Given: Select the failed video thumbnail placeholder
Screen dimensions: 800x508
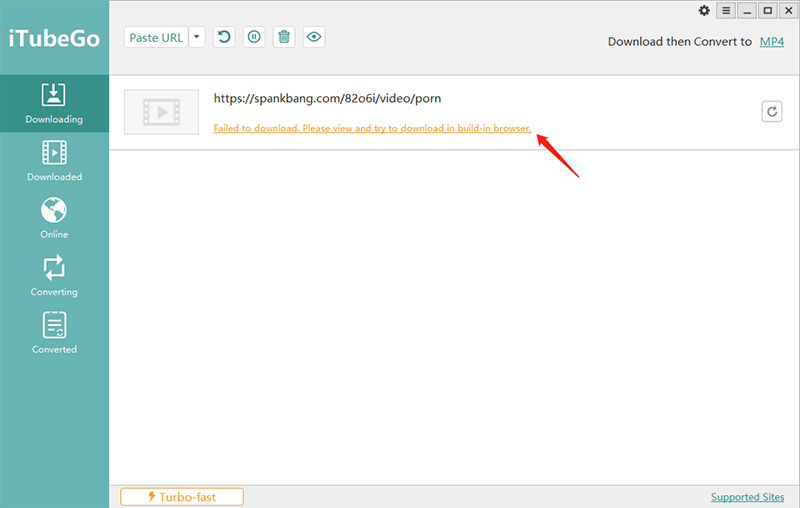Looking at the screenshot, I should pyautogui.click(x=162, y=112).
